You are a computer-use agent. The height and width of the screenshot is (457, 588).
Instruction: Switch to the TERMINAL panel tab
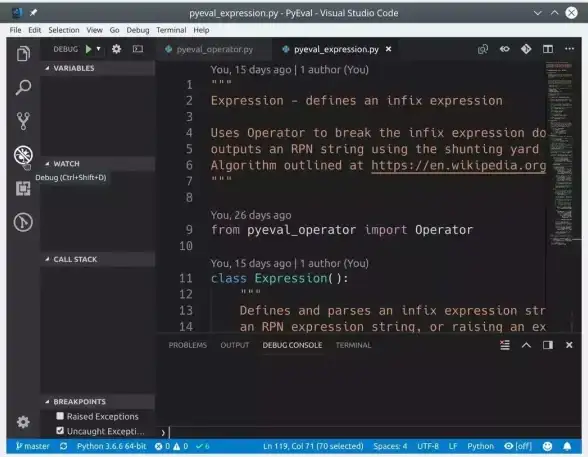coord(353,345)
